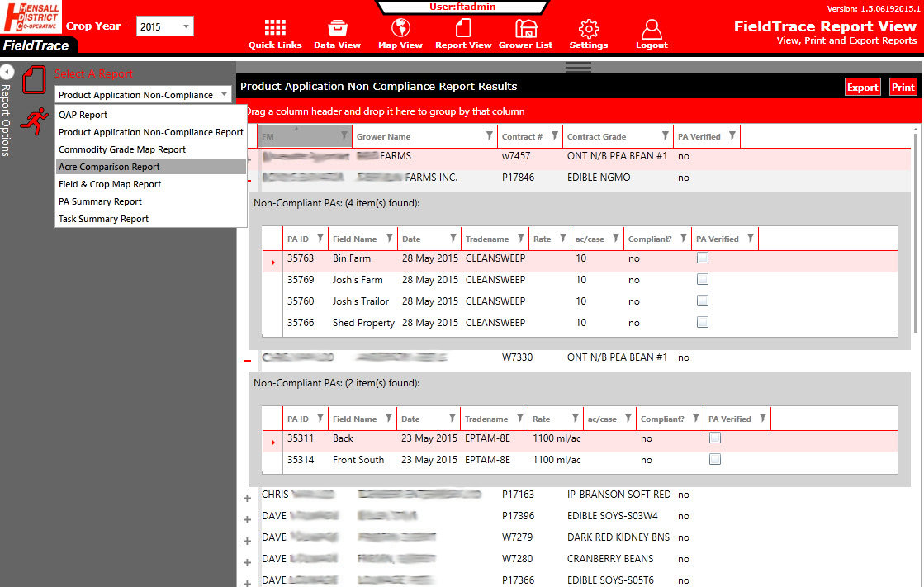Viewport: 924px width, 587px height.
Task: Click the Export button
Action: 863,88
